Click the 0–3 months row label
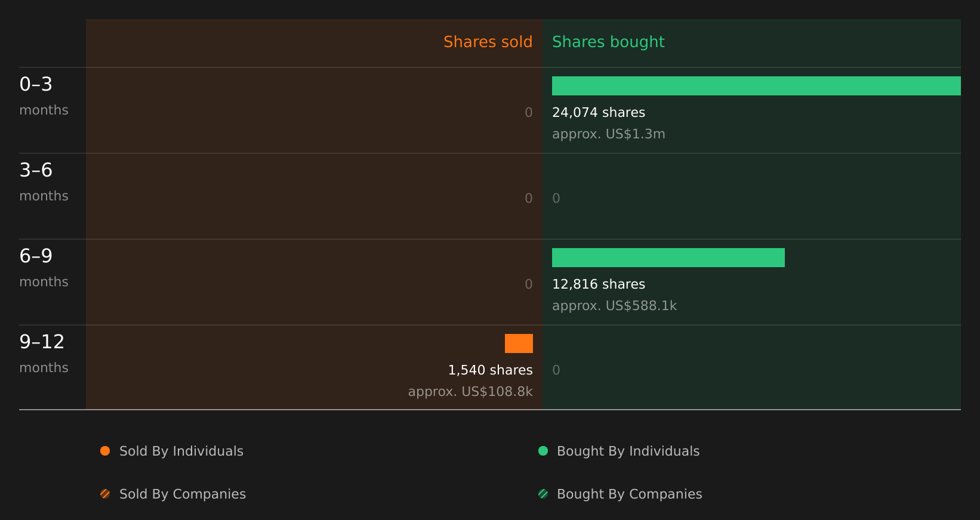Viewport: 980px width, 520px height. [44, 96]
